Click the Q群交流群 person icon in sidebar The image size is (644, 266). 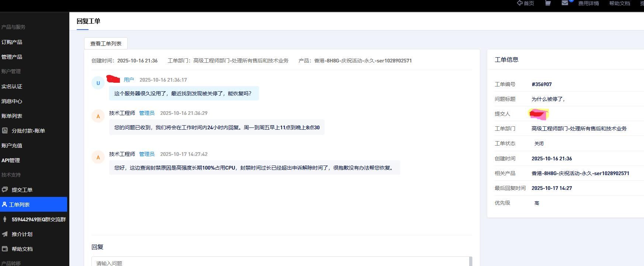click(5, 219)
